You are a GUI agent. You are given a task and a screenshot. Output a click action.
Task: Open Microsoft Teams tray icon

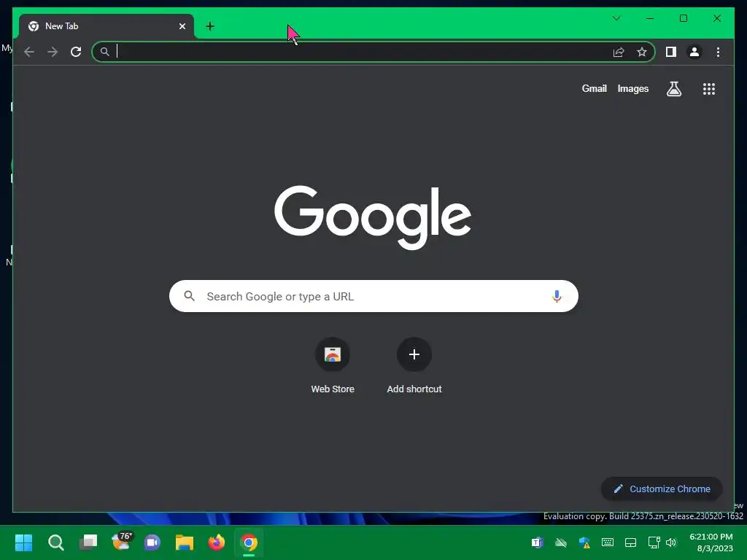(x=537, y=542)
